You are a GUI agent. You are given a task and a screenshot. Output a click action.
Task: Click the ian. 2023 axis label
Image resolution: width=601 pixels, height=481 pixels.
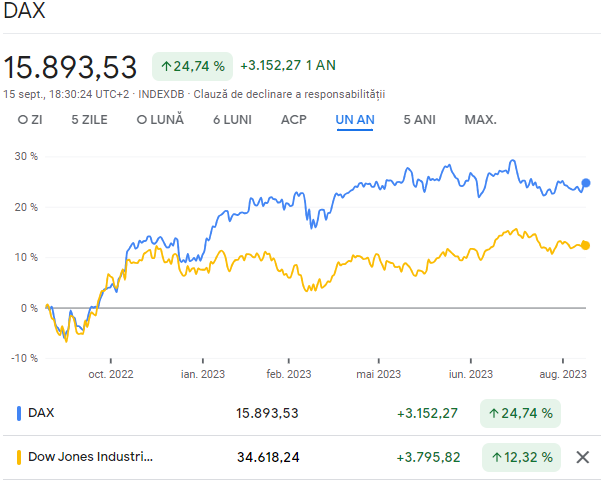[x=203, y=374]
